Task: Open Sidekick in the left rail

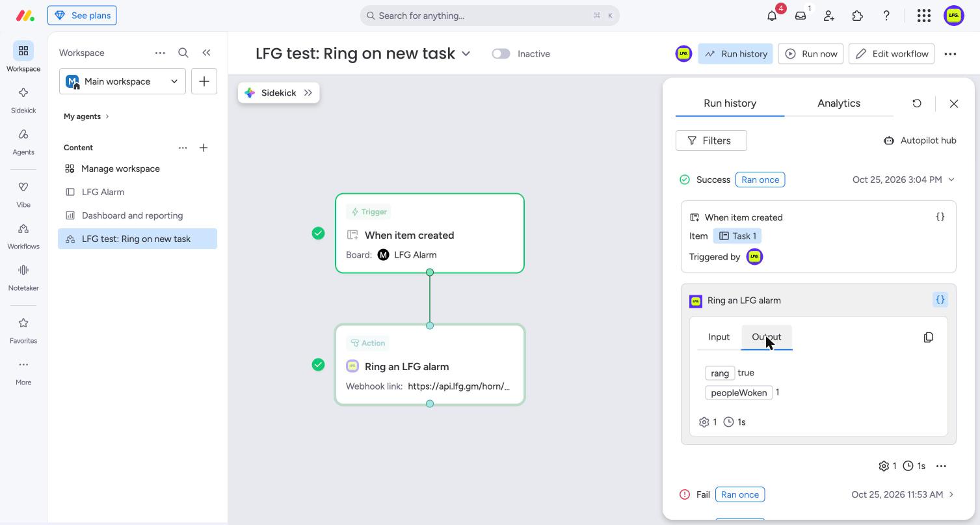Action: point(23,99)
